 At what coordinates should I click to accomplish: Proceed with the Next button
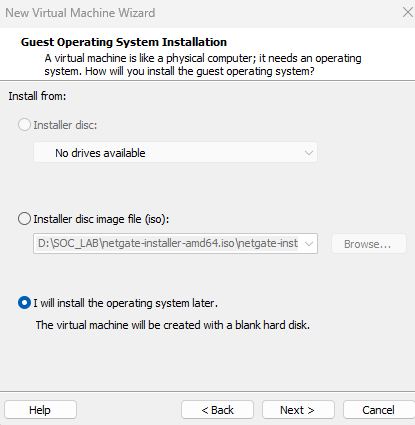[x=298, y=410]
